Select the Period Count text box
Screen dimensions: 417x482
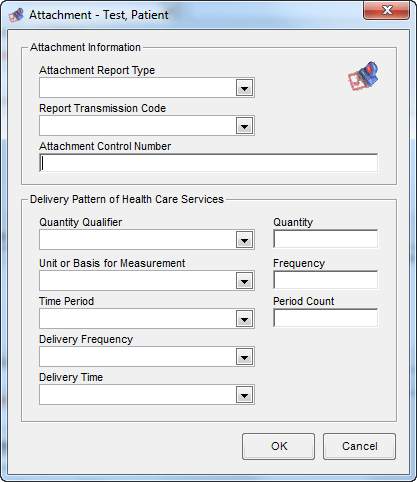(x=326, y=318)
